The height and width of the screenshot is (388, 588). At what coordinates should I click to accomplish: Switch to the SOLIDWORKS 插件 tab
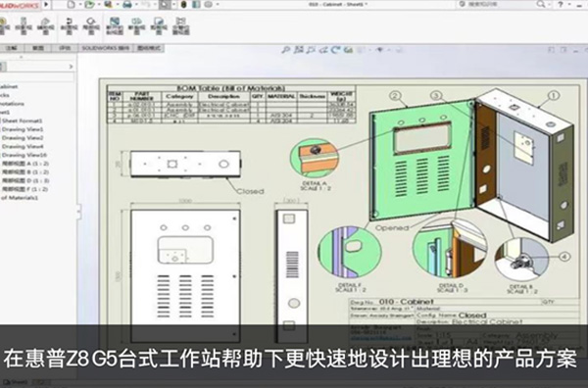tap(106, 48)
